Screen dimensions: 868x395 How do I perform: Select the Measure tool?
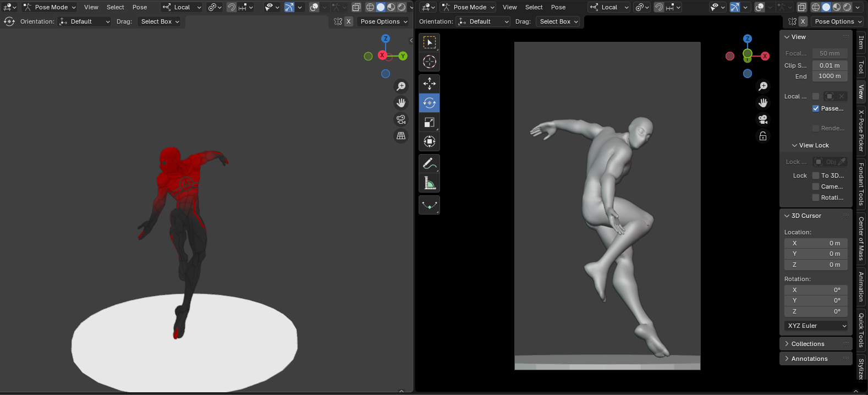[429, 183]
